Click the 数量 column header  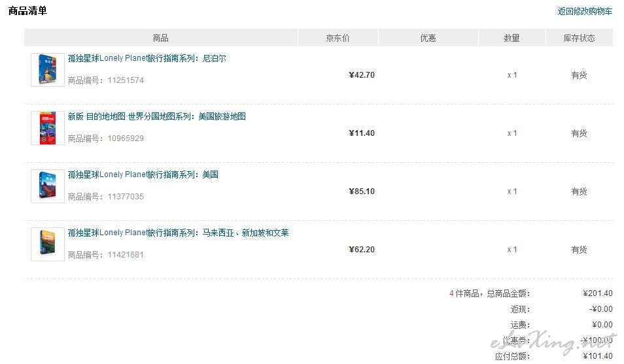point(511,38)
